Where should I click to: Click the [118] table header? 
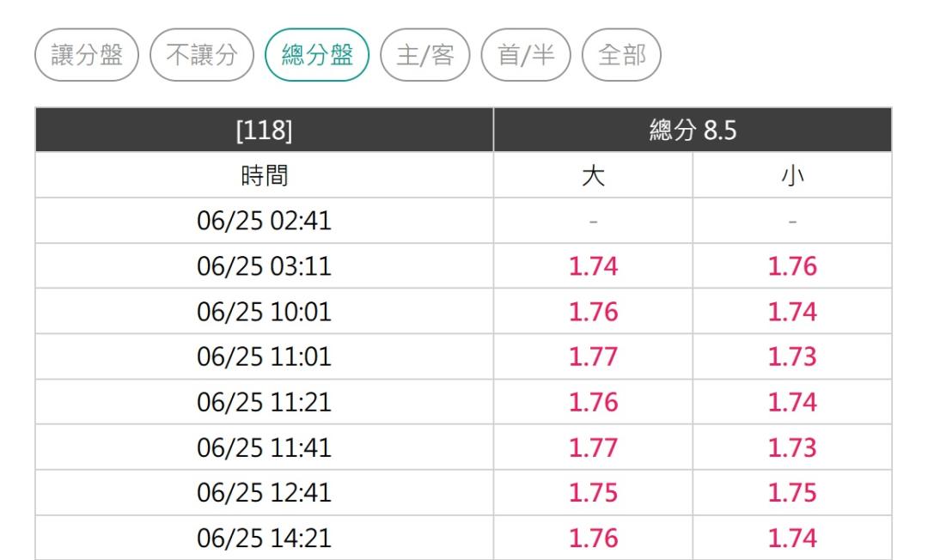[x=264, y=130]
